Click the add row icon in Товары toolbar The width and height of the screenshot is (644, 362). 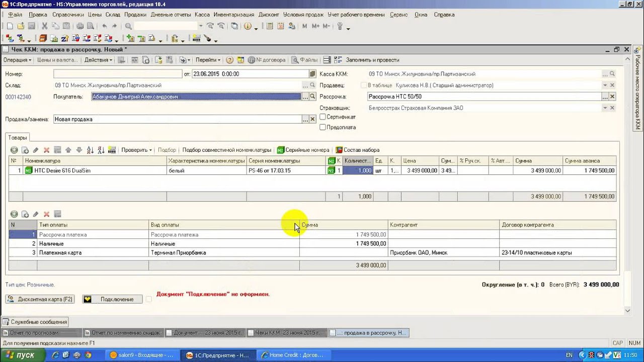click(x=14, y=150)
